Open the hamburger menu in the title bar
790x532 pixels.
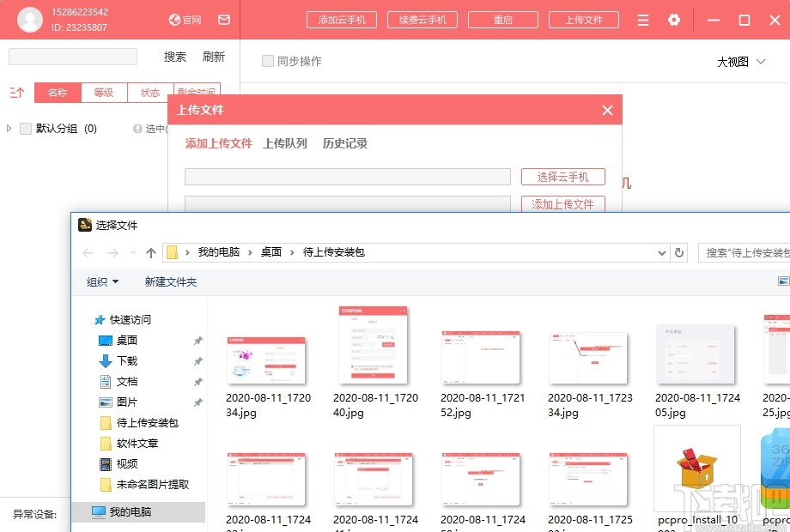coord(642,20)
